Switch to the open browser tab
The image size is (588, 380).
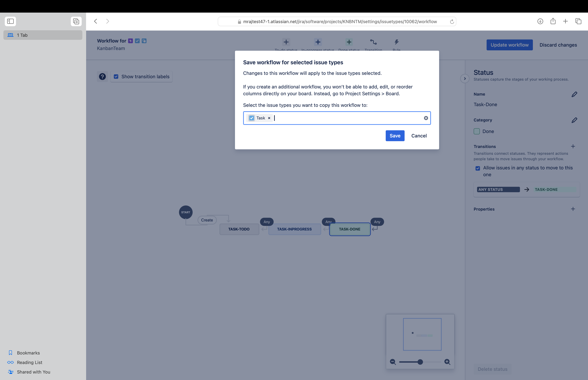tap(43, 35)
